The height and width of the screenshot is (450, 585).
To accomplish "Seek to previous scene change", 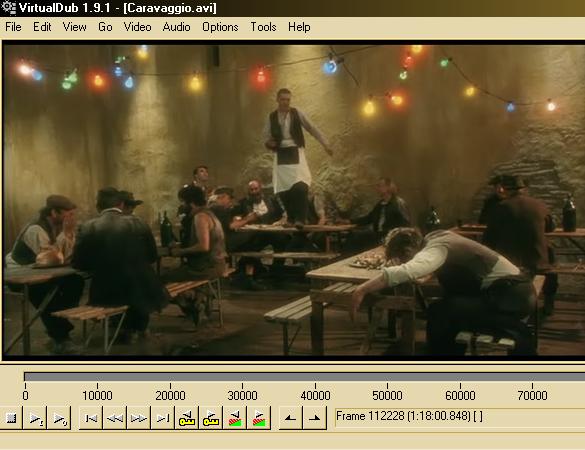I will point(235,418).
